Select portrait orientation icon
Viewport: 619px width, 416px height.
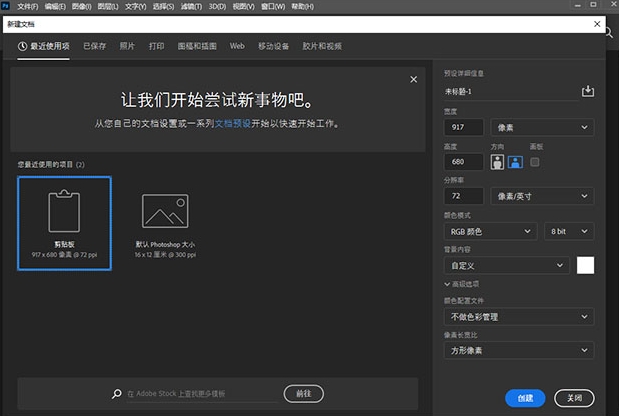tap(498, 162)
